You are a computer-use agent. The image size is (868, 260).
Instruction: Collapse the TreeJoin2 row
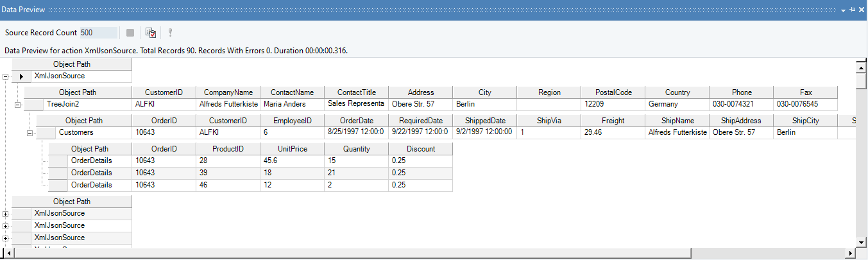coord(18,104)
